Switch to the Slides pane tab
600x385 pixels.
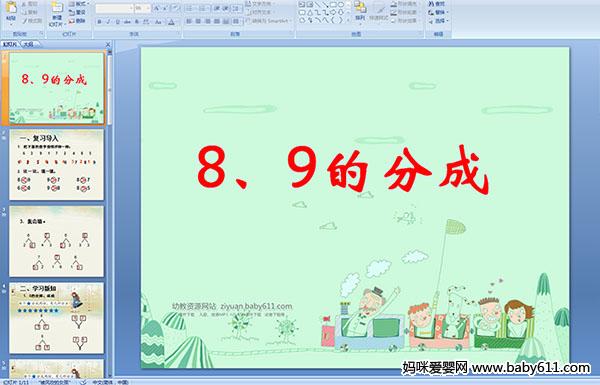(10, 44)
